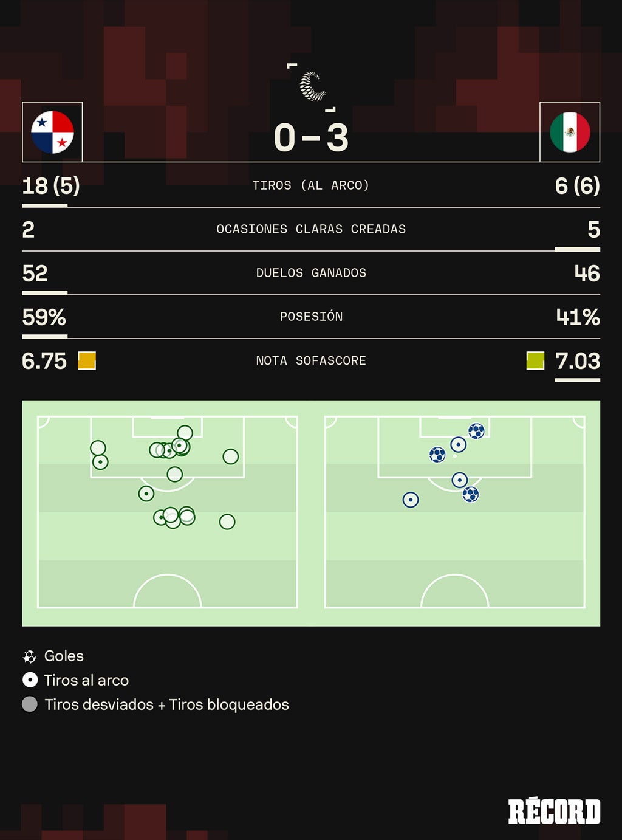The image size is (622, 840).
Task: Click the Tiros al arco legend marker
Action: click(x=30, y=680)
